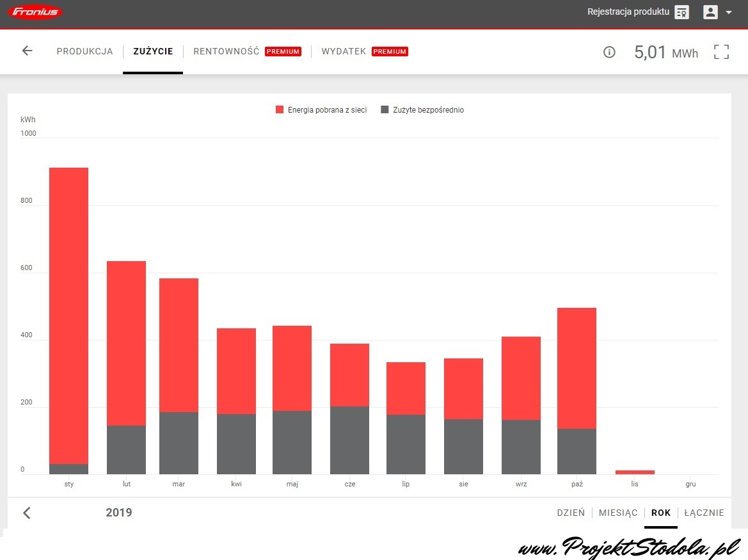The width and height of the screenshot is (748, 560).
Task: Enter fullscreen chart mode
Action: click(x=721, y=52)
